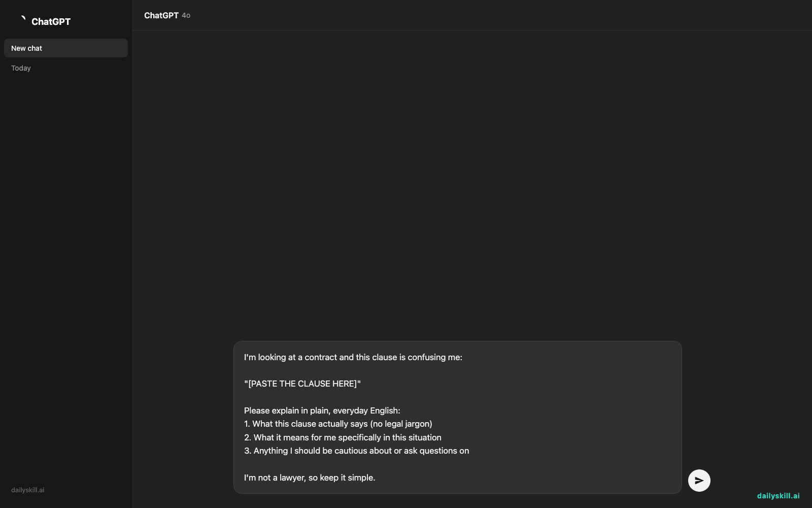Image resolution: width=812 pixels, height=508 pixels.
Task: Click into the message prompt text field
Action: [x=457, y=417]
